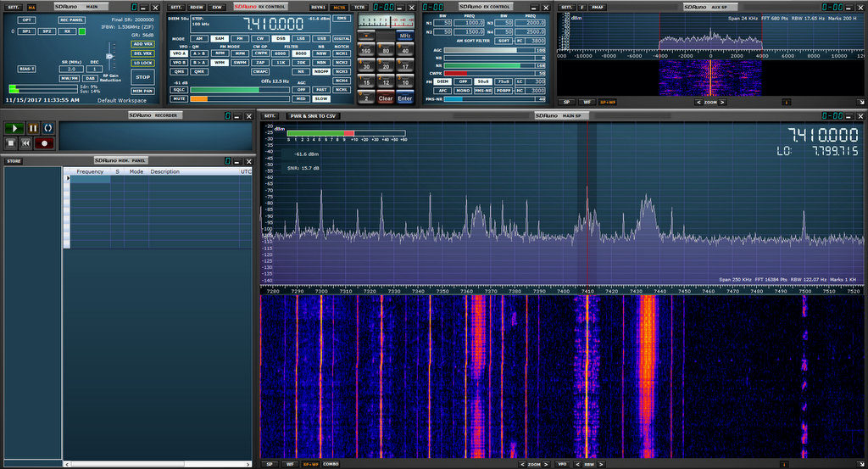This screenshot has height=469, width=868.
Task: Click the Main SP resize corner arrow
Action: click(x=860, y=464)
